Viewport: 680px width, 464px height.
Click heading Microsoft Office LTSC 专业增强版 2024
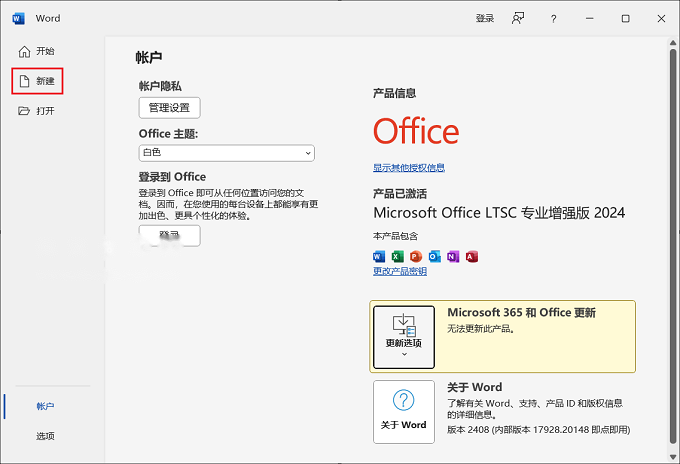499,212
